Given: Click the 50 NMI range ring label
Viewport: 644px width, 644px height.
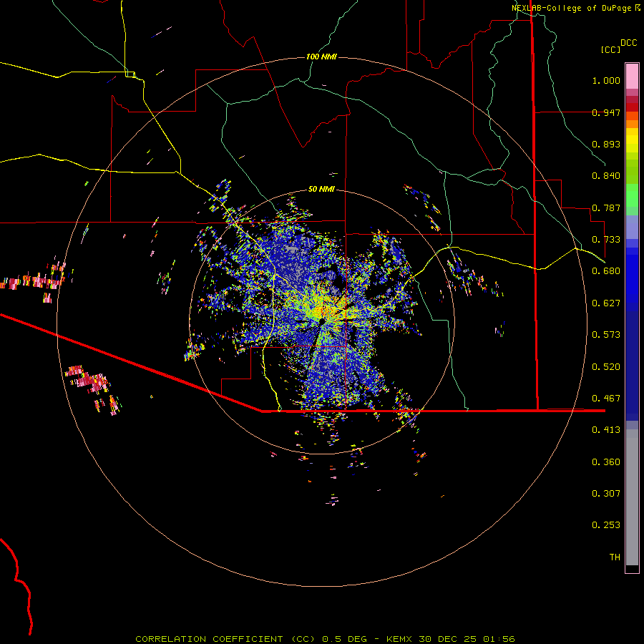Looking at the screenshot, I should pos(321,189).
